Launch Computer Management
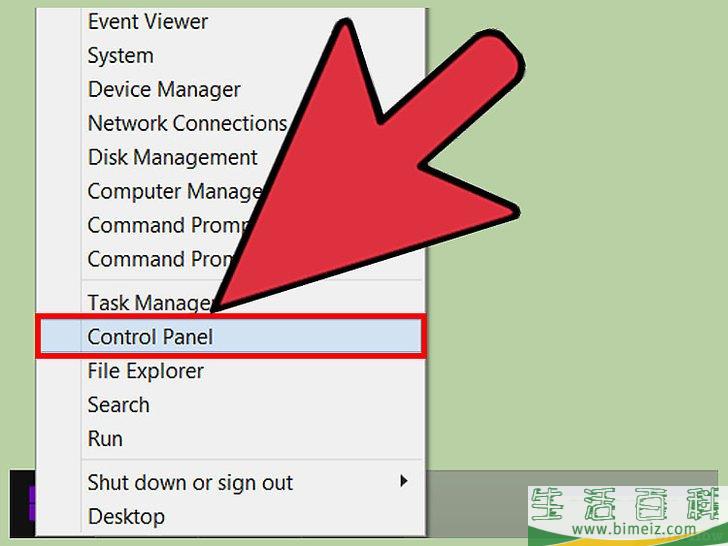The height and width of the screenshot is (546, 728). (x=175, y=192)
